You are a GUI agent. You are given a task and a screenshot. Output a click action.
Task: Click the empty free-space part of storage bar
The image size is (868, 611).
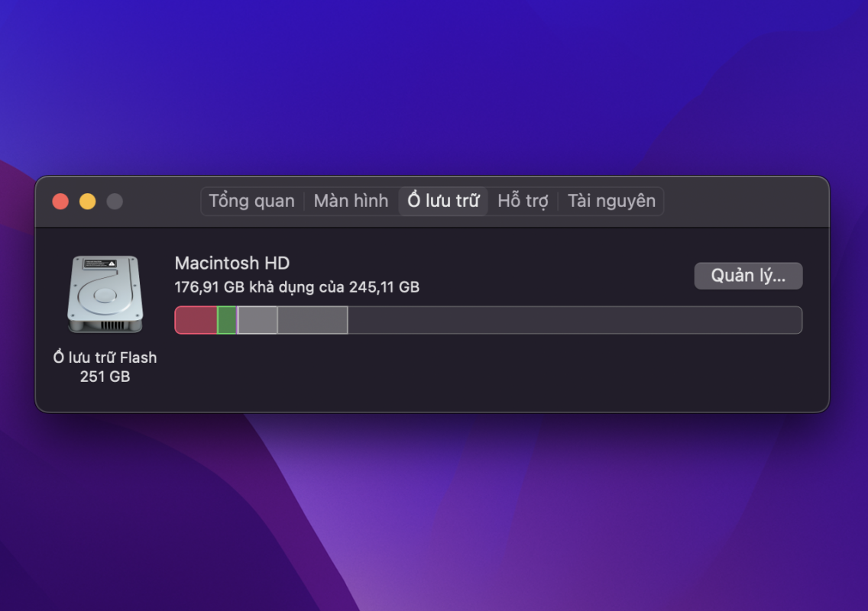pos(575,320)
